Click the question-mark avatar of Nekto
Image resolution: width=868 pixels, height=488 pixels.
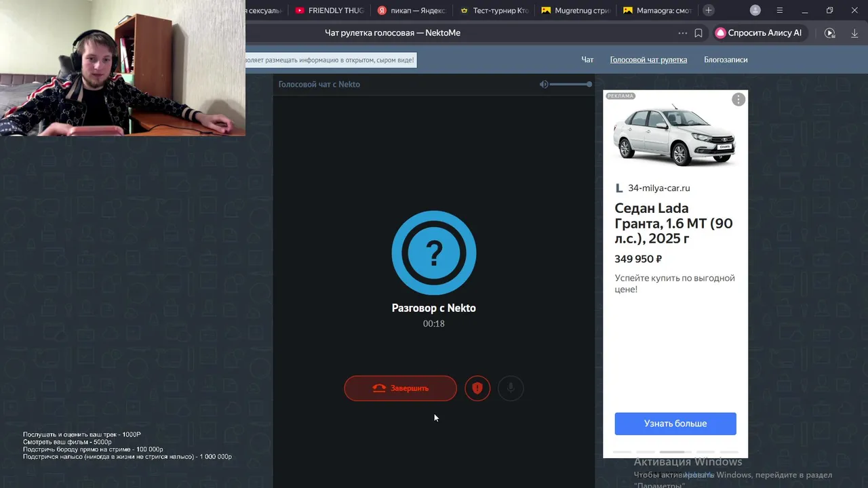pyautogui.click(x=434, y=253)
